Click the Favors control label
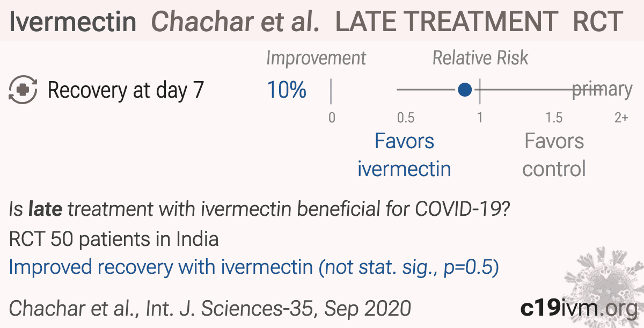Image resolution: width=644 pixels, height=328 pixels. tap(554, 155)
